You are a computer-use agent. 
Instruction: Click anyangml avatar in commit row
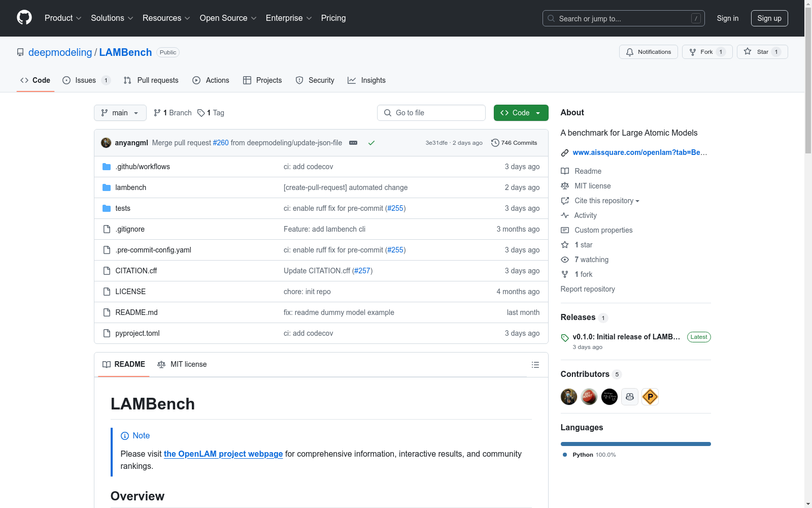(x=106, y=143)
